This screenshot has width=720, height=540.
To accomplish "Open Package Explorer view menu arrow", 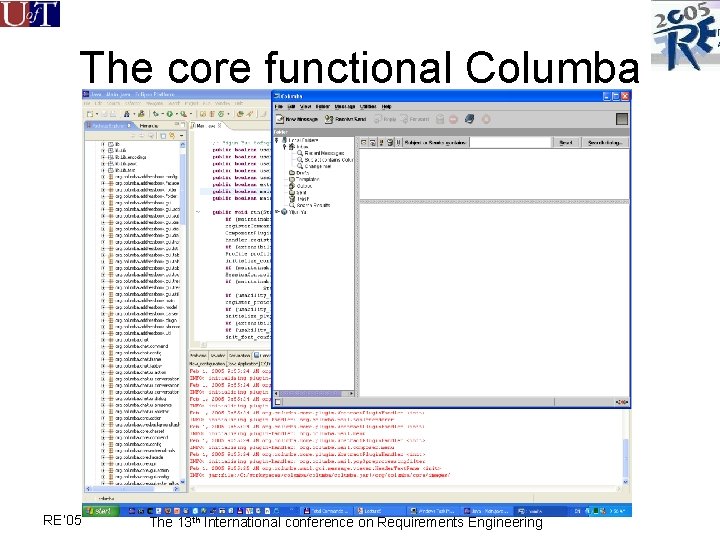I will click(x=182, y=136).
